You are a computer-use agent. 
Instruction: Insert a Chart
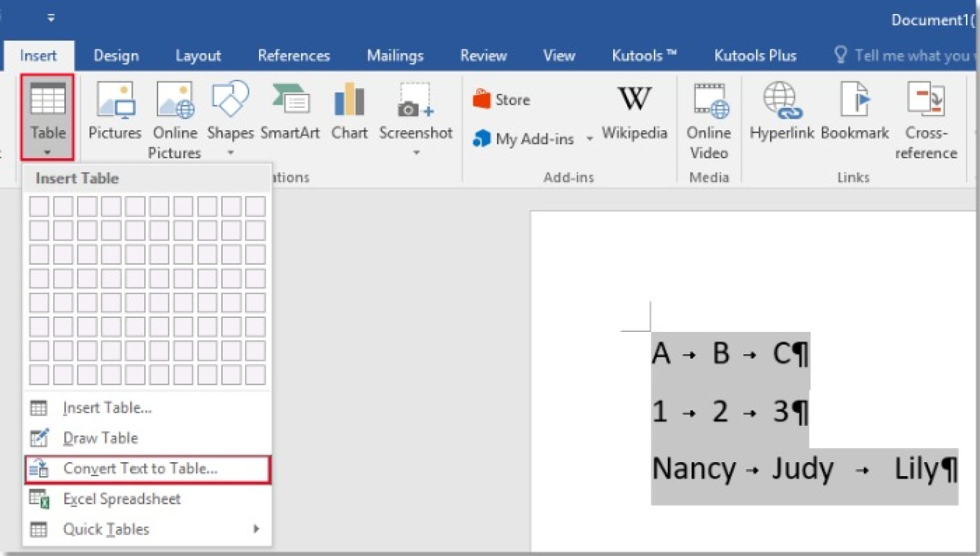coord(349,115)
